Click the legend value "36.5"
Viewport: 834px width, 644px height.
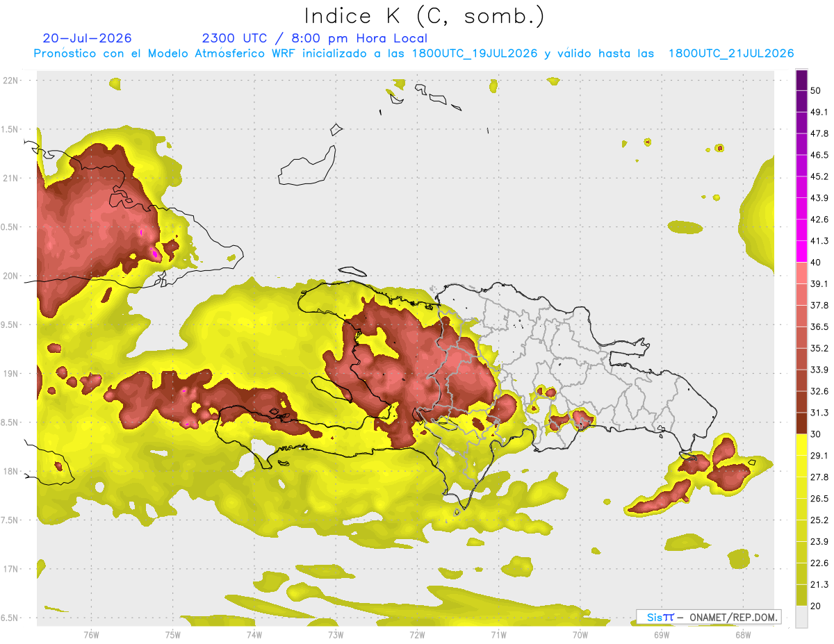(x=819, y=327)
